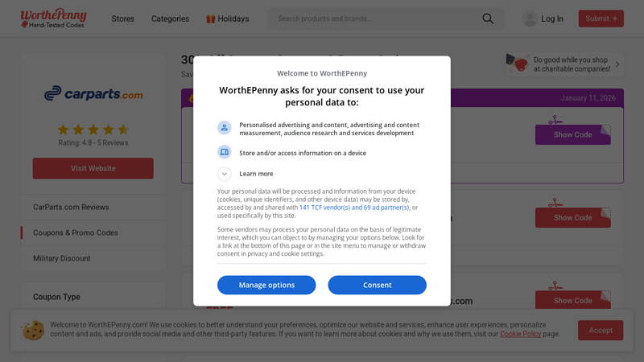Click the CarParts.com store logo
This screenshot has width=644, height=362.
pos(93,94)
